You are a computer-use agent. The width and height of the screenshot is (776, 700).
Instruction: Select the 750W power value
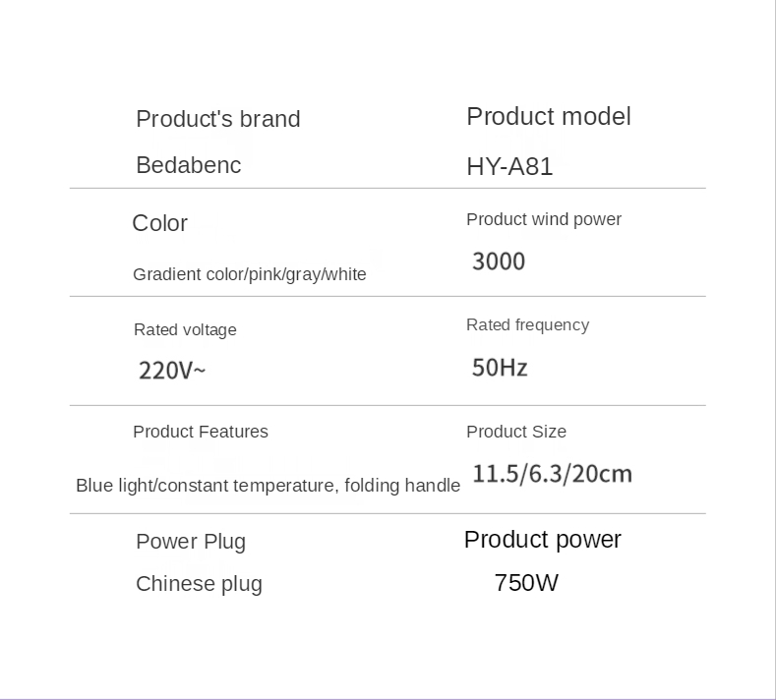pos(526,583)
